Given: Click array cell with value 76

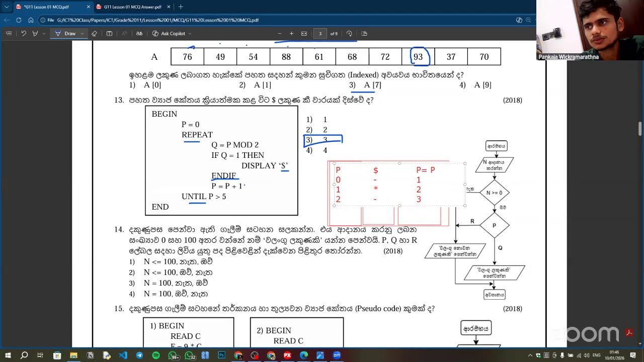Looking at the screenshot, I should 187,57.
